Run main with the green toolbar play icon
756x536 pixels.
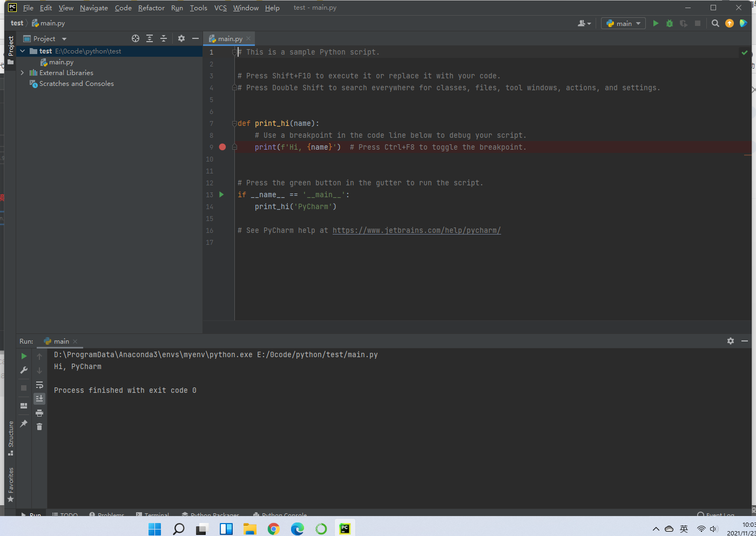656,23
